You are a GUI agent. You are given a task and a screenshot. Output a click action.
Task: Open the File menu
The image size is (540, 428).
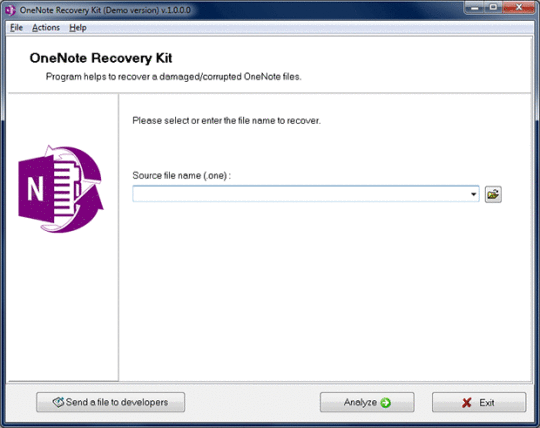click(16, 28)
